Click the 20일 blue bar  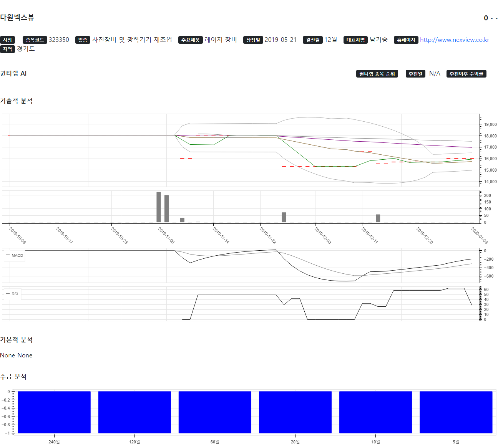pos(295,412)
